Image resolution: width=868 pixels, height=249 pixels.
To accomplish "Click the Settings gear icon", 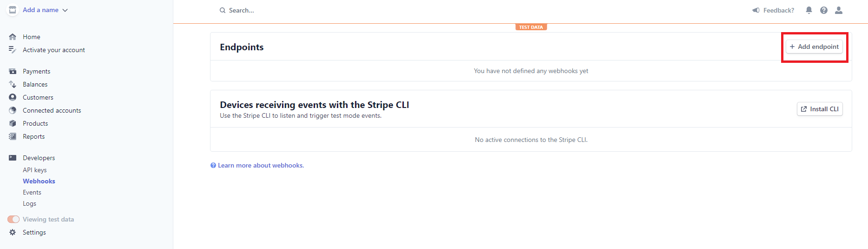I will coord(13,232).
